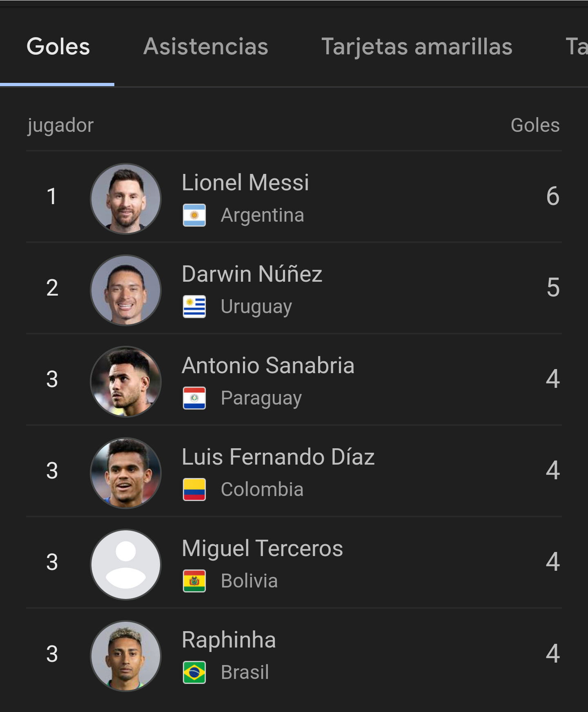Tap the Uruguay flag icon
The width and height of the screenshot is (588, 712).
tap(194, 307)
